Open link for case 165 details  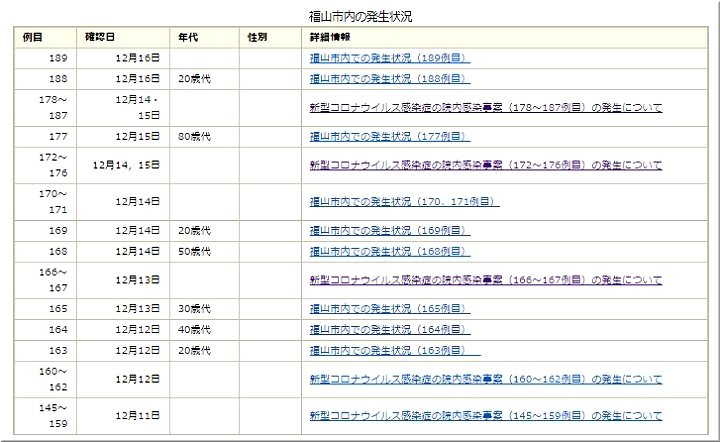[389, 309]
